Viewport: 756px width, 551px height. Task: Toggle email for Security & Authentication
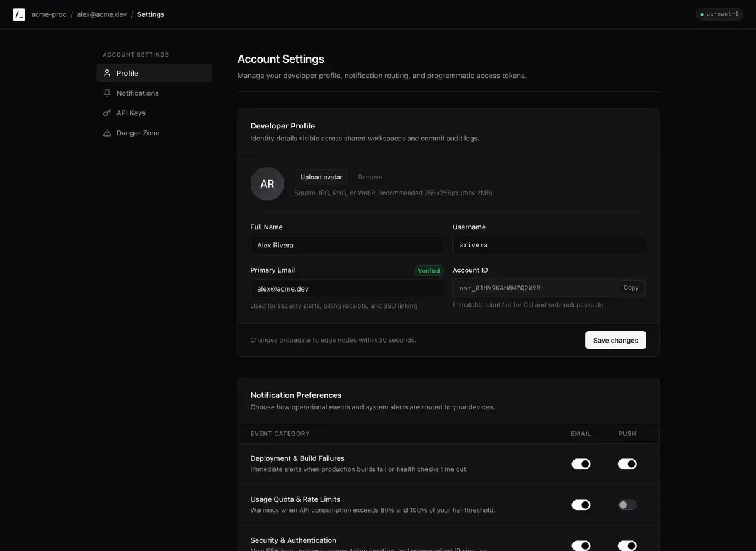coord(581,546)
